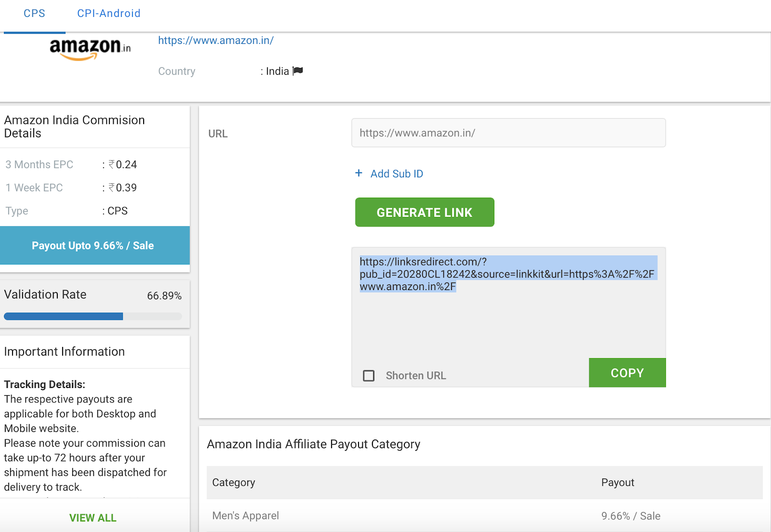771x532 pixels.
Task: Click the Amazon India Commision Details heading
Action: [75, 126]
